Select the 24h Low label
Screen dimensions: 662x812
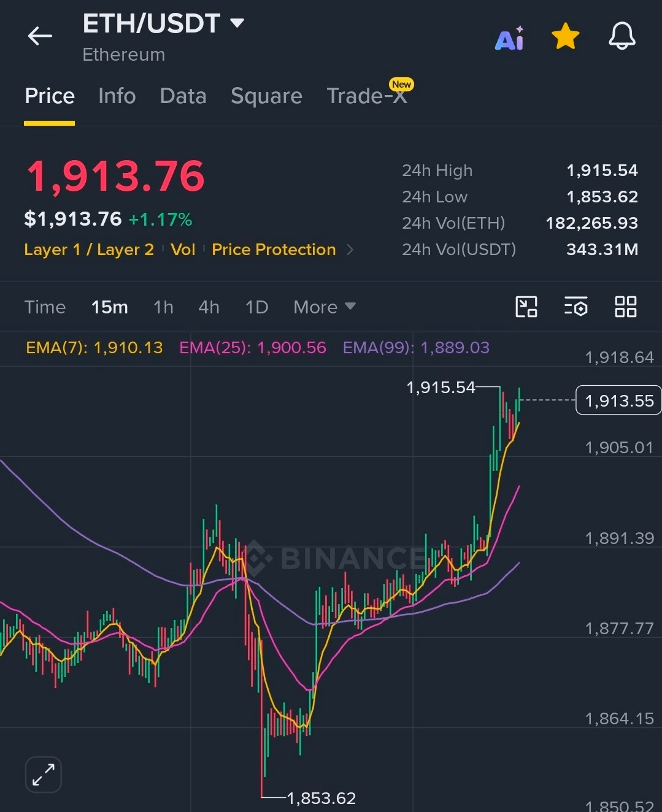pos(434,197)
